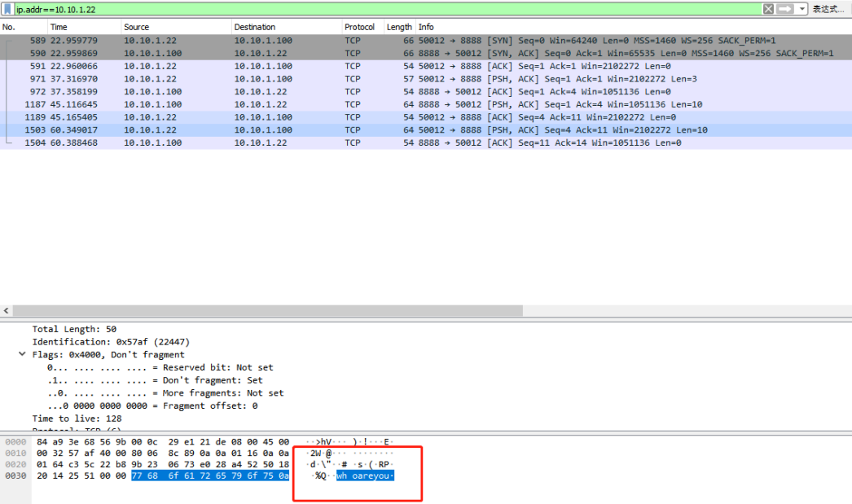Select packet number 590 SYN, ACK row

[426, 53]
